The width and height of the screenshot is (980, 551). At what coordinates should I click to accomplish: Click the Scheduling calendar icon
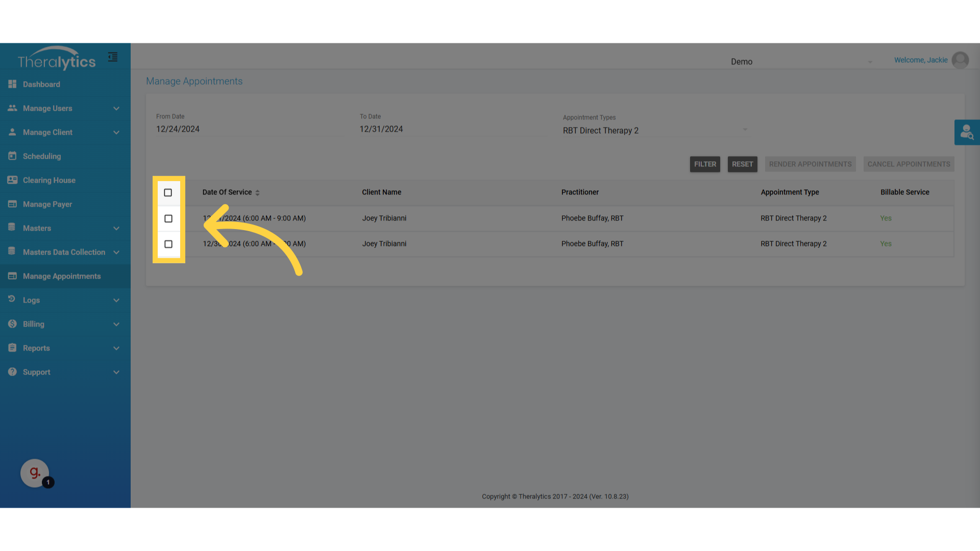point(12,156)
